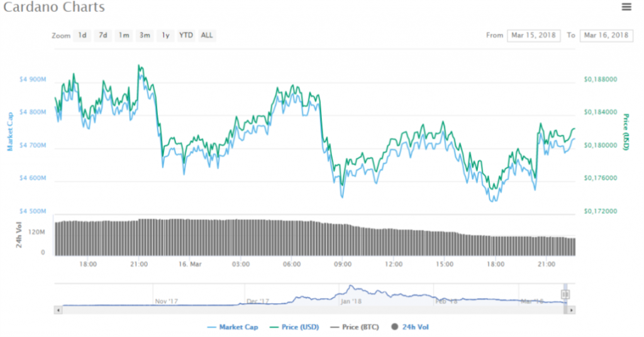Click the $0,188000 price label
Image resolution: width=644 pixels, height=337 pixels.
pos(601,79)
